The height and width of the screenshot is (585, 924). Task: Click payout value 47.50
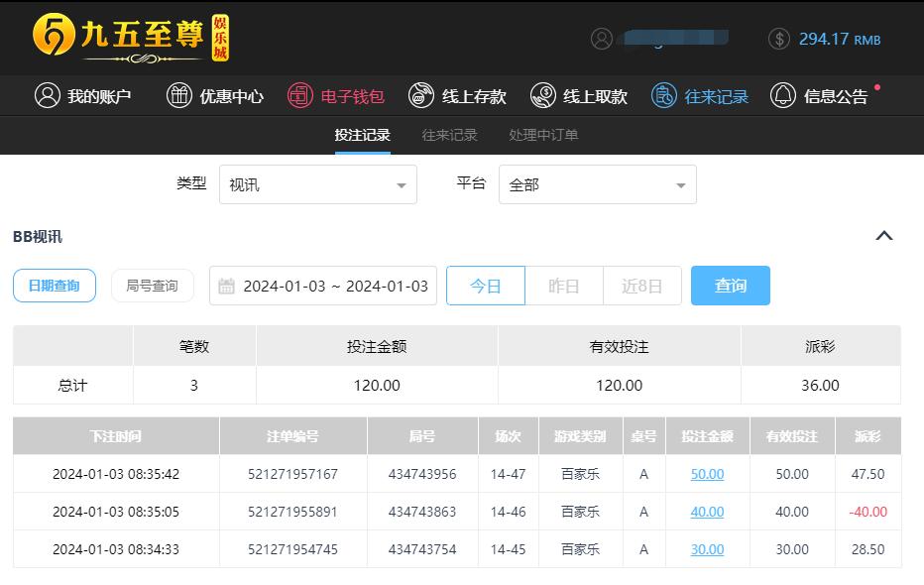click(868, 474)
